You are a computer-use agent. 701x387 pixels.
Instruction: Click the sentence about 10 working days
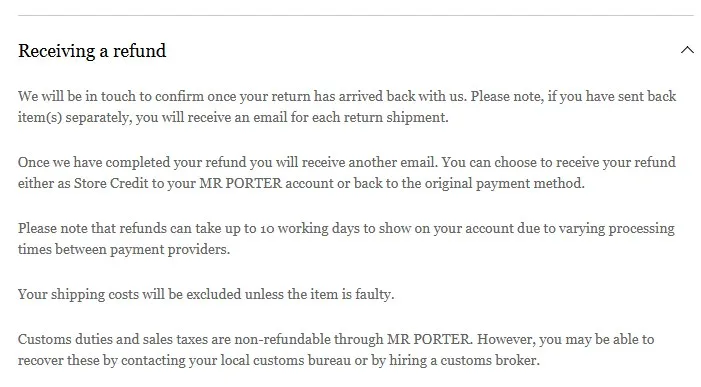click(346, 239)
